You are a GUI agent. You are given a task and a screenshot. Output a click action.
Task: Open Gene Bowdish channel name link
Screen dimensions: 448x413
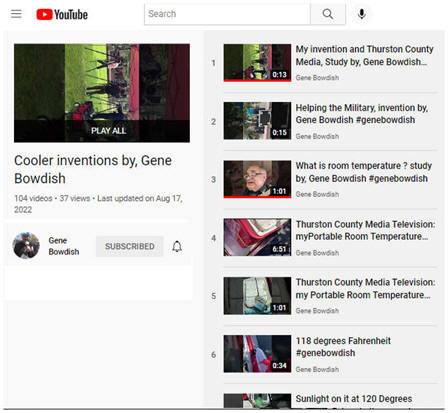point(64,246)
